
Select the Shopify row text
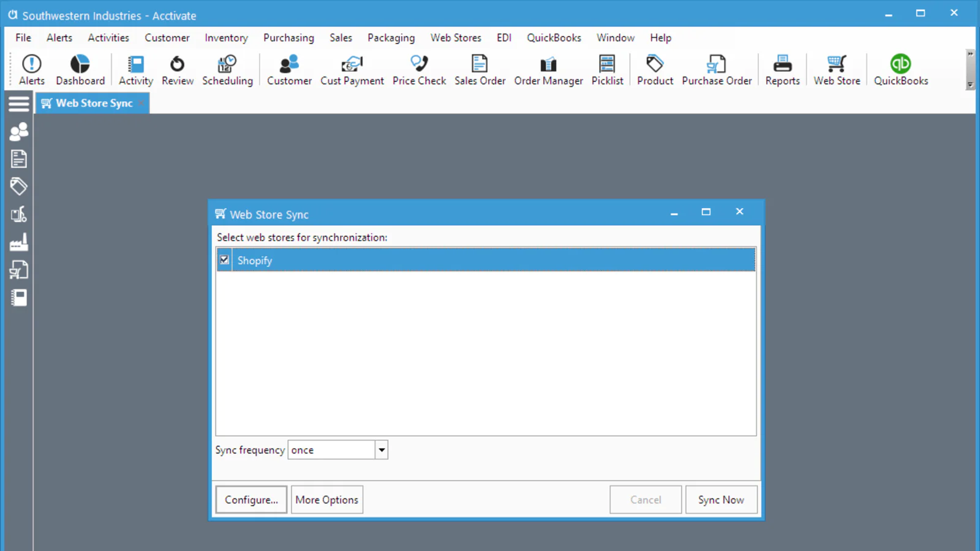pos(255,260)
